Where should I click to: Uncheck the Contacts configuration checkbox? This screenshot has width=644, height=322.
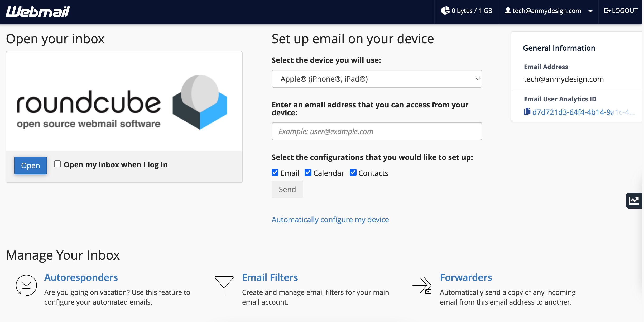point(353,172)
